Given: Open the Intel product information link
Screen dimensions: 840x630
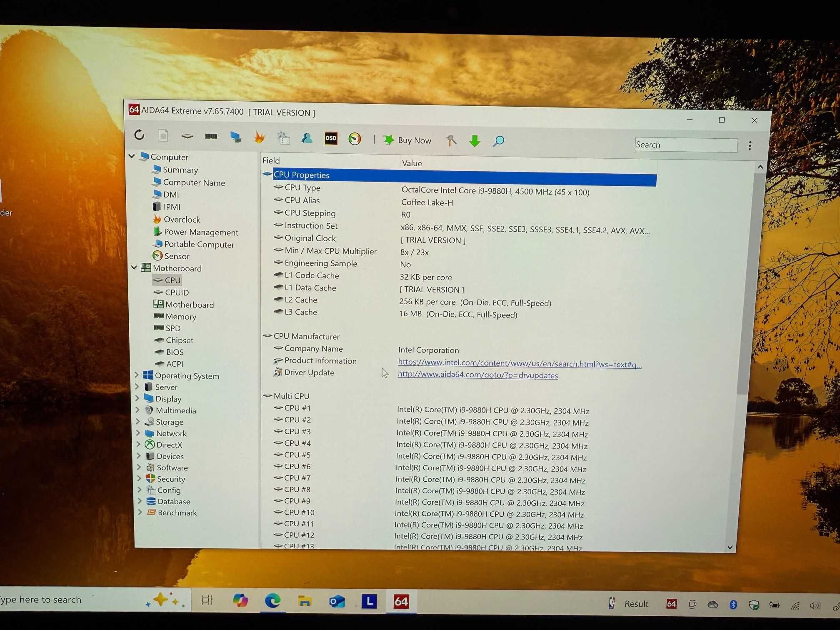Looking at the screenshot, I should [519, 364].
